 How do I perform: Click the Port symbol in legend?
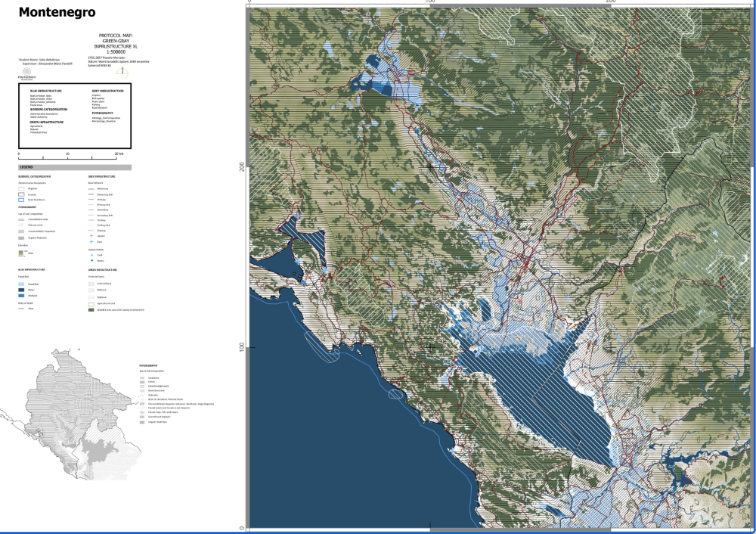click(x=92, y=241)
